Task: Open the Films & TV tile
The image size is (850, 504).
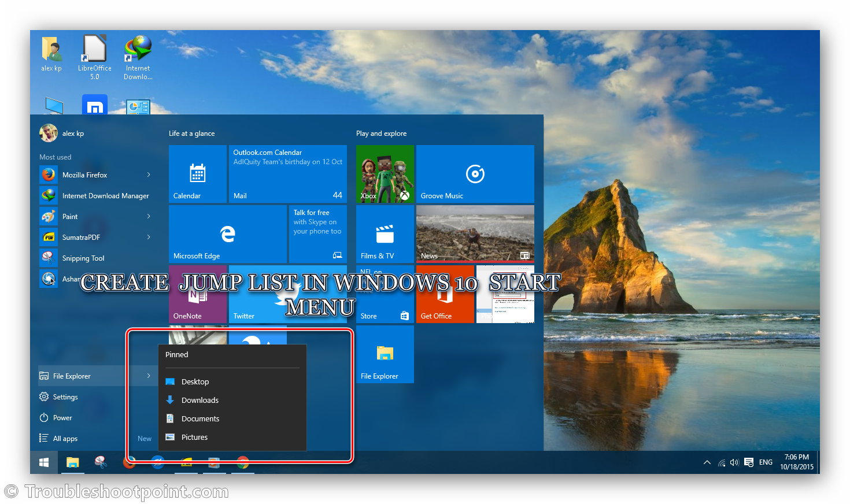Action: tap(385, 234)
